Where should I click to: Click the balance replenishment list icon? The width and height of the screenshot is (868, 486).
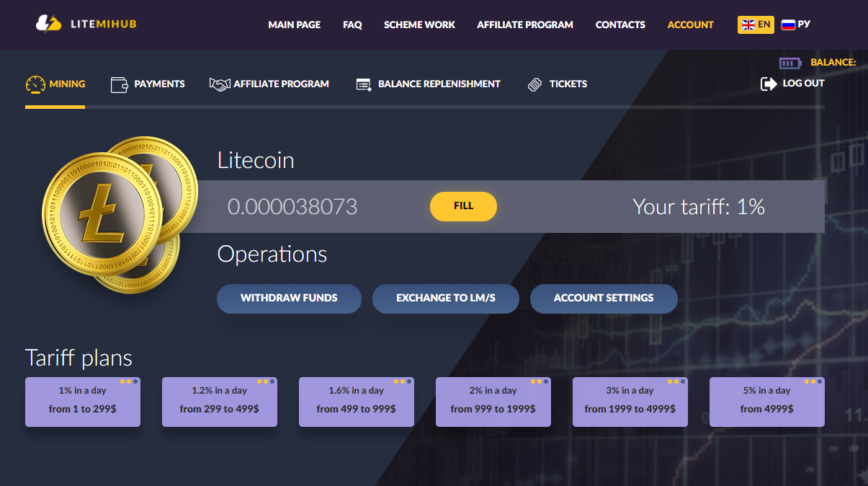point(364,84)
